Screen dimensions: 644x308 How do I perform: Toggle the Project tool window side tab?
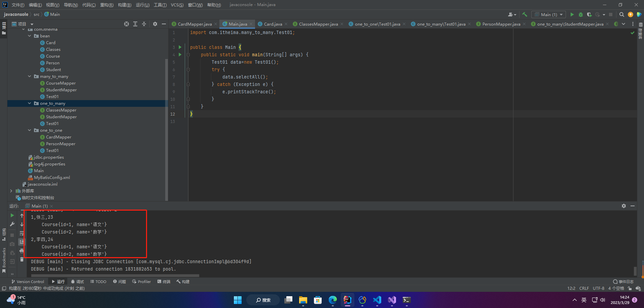tap(4, 28)
